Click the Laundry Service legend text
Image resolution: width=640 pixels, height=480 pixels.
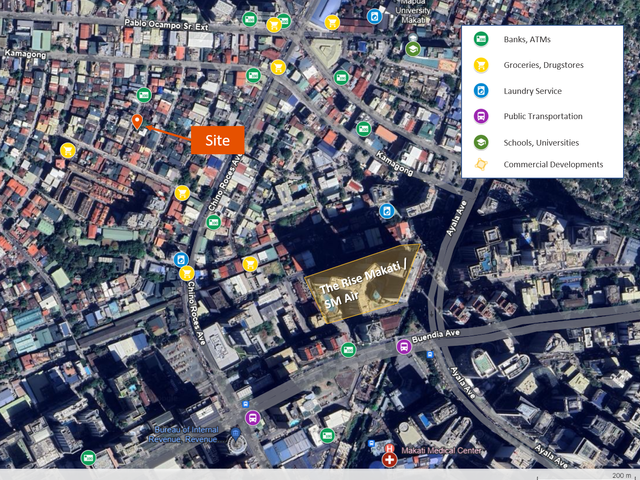click(533, 91)
